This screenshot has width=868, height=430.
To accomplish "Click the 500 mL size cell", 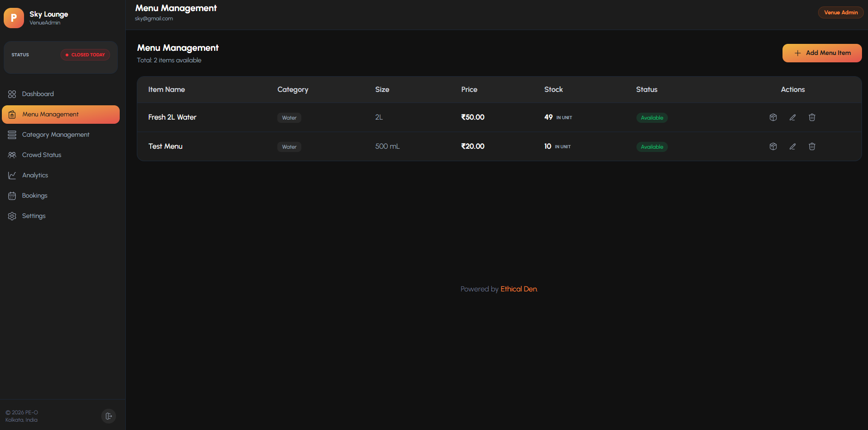I will pos(387,146).
